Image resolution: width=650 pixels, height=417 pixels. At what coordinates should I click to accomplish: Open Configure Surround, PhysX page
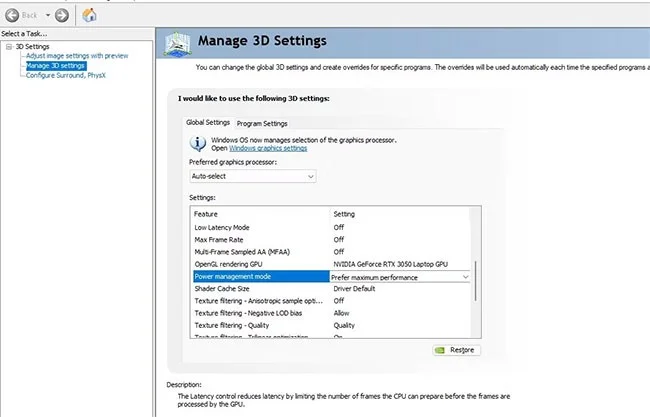(68, 75)
